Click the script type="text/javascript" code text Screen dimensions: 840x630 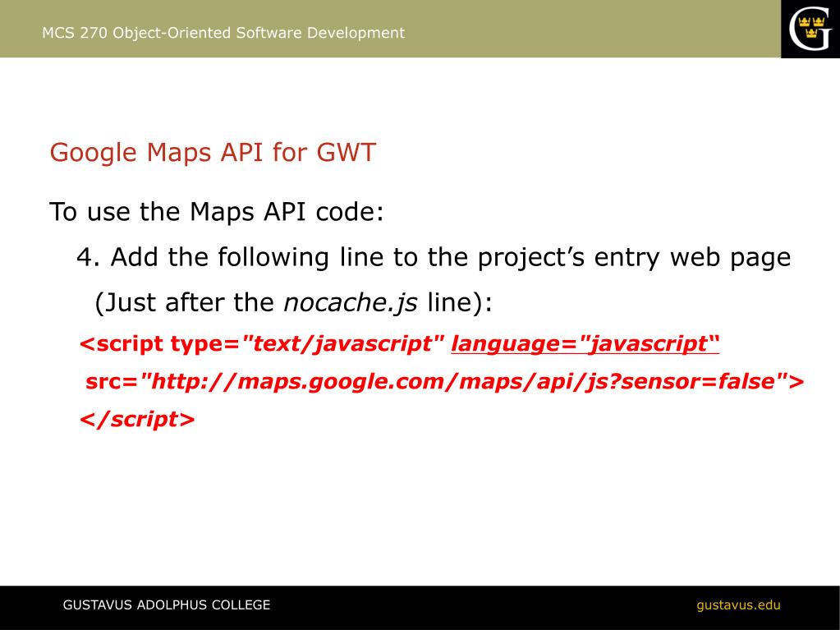(x=263, y=344)
